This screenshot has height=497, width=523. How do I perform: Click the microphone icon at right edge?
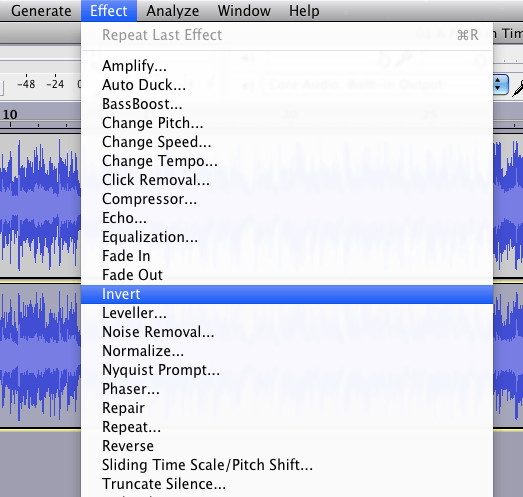(x=517, y=87)
